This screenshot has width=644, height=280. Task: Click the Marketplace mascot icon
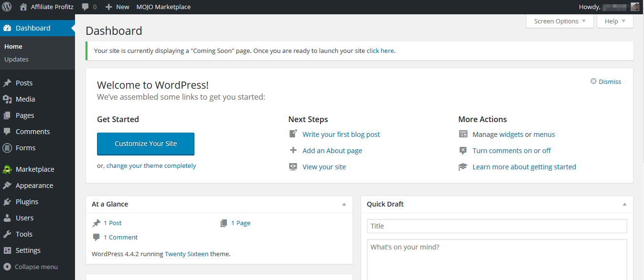click(x=7, y=169)
